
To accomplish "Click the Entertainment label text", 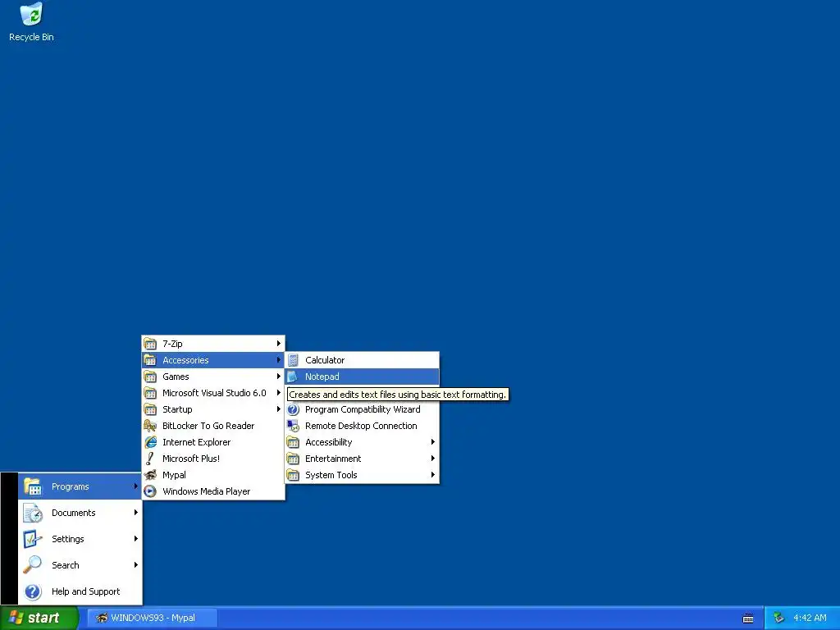I will [333, 459].
